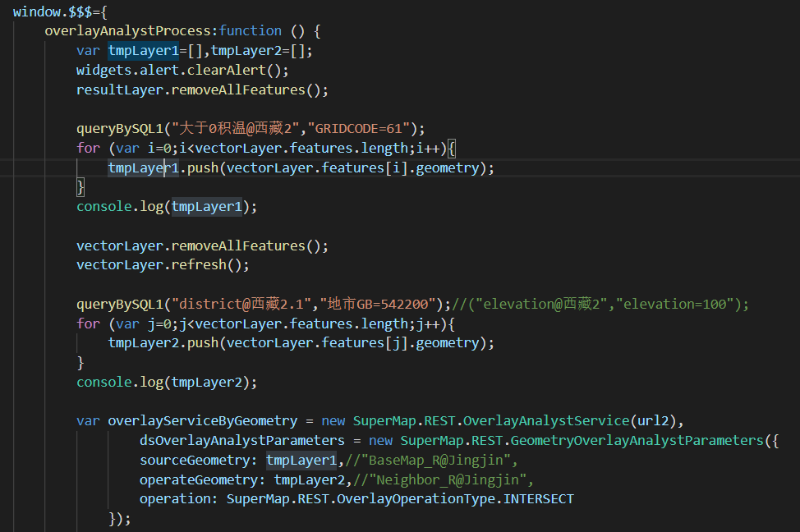Click 'tmpLayer2=[]' in var declaration
Viewport: 800px width, 532px height.
click(258, 51)
